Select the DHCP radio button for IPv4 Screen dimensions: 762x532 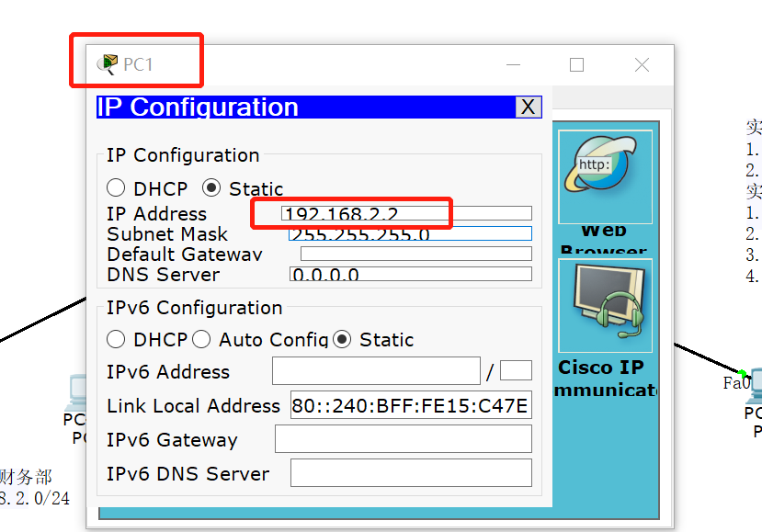[116, 188]
